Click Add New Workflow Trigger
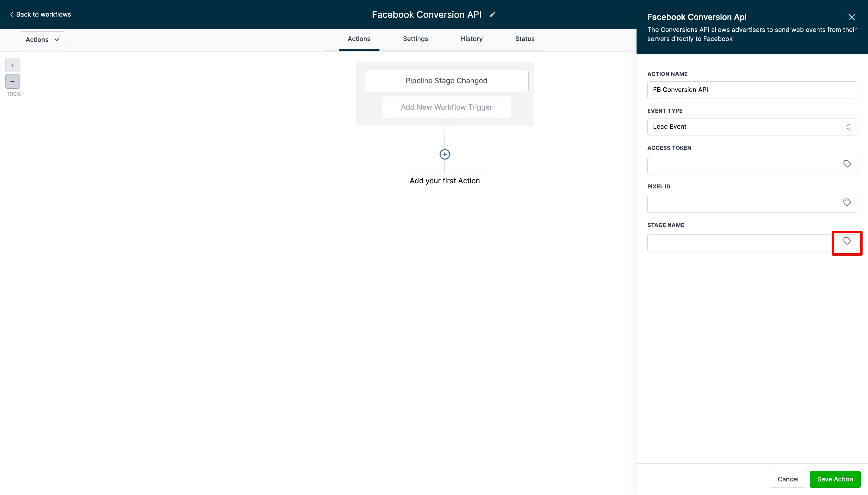This screenshot has height=495, width=868. [446, 107]
